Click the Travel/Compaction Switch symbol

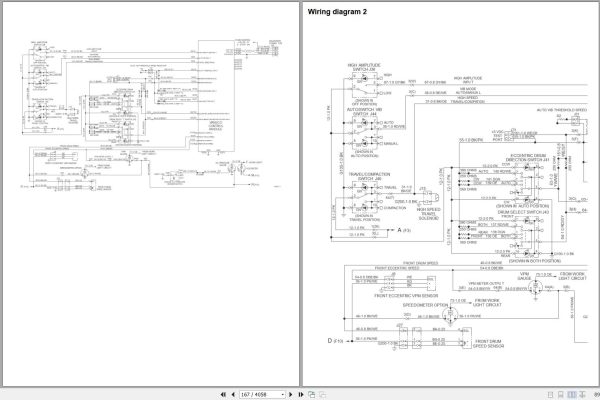click(365, 198)
